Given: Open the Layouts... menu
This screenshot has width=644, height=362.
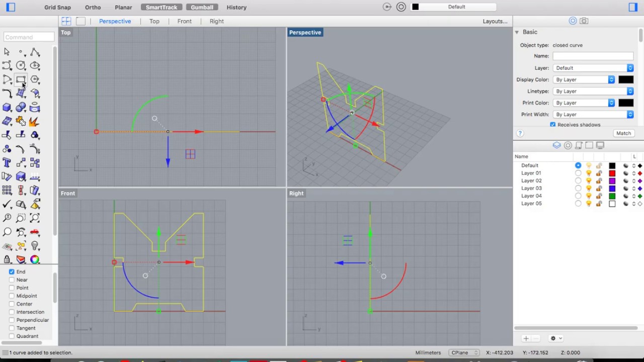Looking at the screenshot, I should (x=495, y=21).
